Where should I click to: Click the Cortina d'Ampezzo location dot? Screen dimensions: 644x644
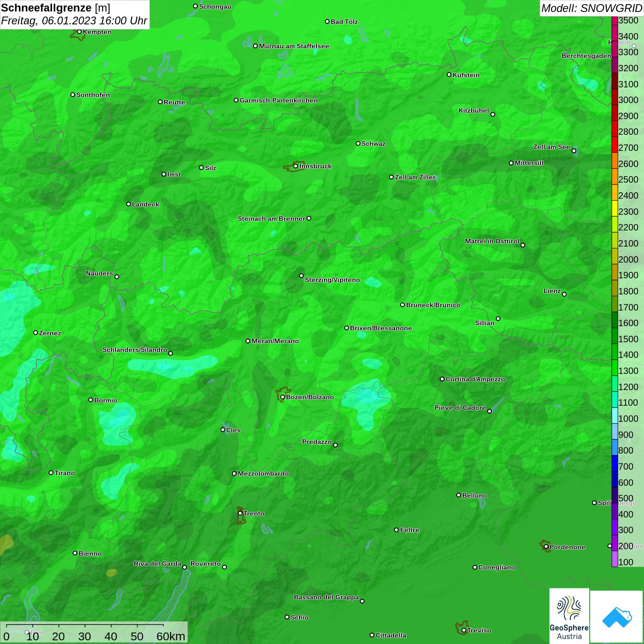pos(442,379)
